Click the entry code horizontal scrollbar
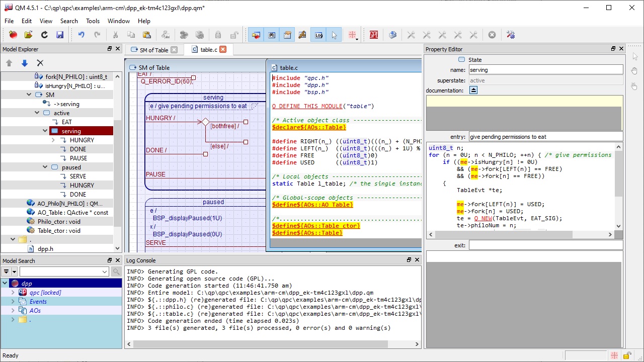Image resolution: width=644 pixels, height=362 pixels. [x=503, y=234]
